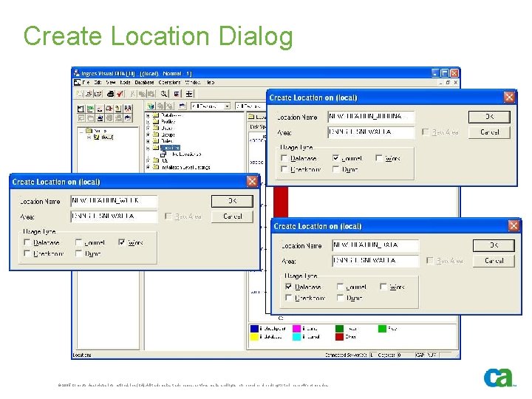The image size is (532, 399).
Task: Uncheck Work in the left Create Location dialog
Action: pyautogui.click(x=121, y=242)
